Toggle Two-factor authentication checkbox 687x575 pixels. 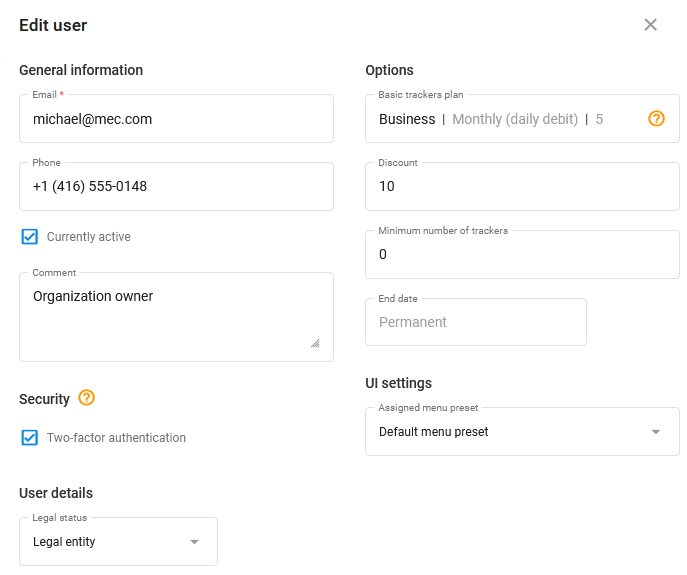(x=29, y=437)
